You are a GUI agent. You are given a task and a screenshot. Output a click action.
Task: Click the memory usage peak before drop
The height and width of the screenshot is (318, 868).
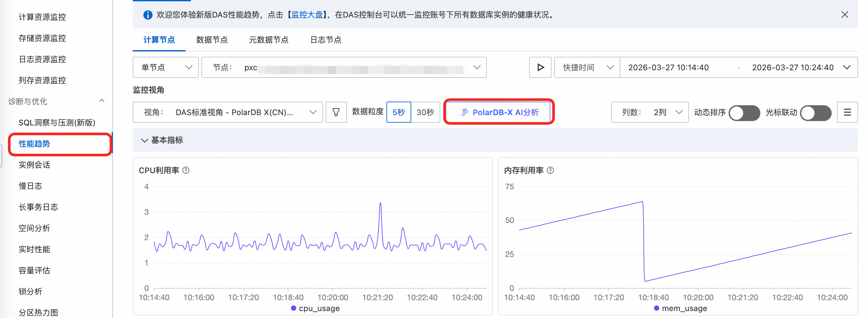click(642, 202)
